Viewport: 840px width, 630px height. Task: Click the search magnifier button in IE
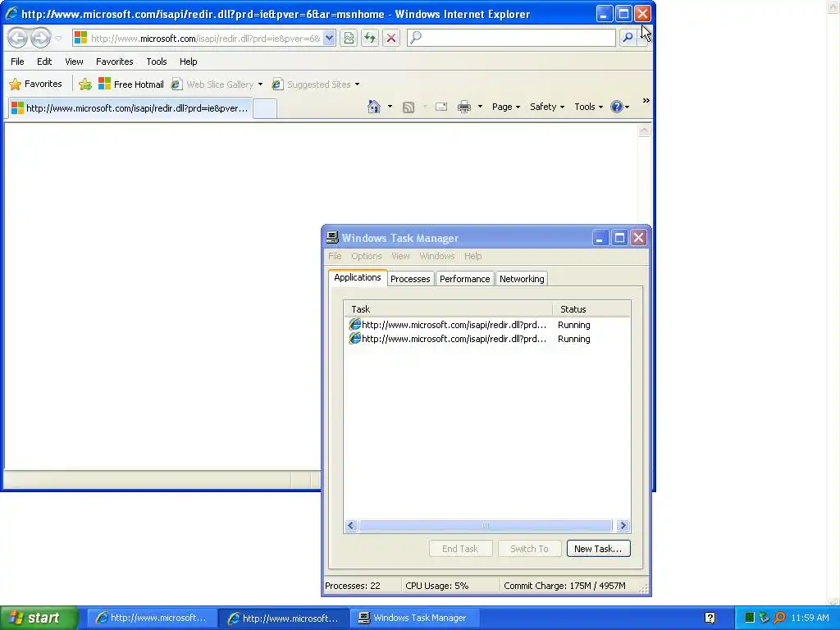[628, 38]
